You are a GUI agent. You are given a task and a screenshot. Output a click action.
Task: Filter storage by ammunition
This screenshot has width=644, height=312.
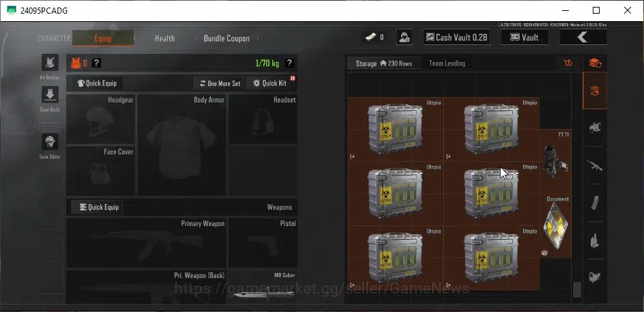pyautogui.click(x=595, y=240)
